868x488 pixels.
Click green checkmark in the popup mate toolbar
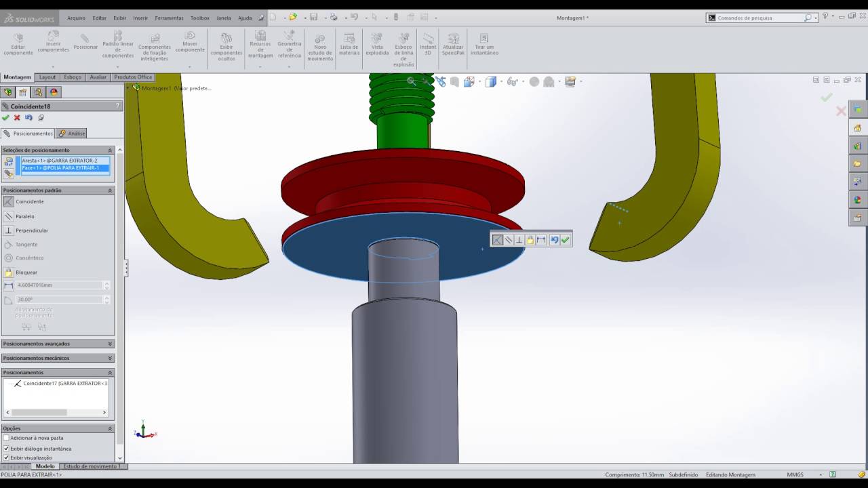(566, 240)
